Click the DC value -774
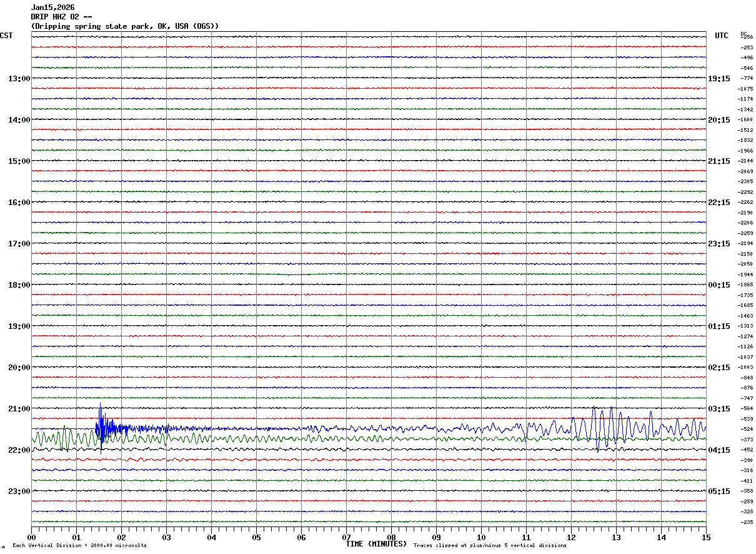 click(747, 78)
